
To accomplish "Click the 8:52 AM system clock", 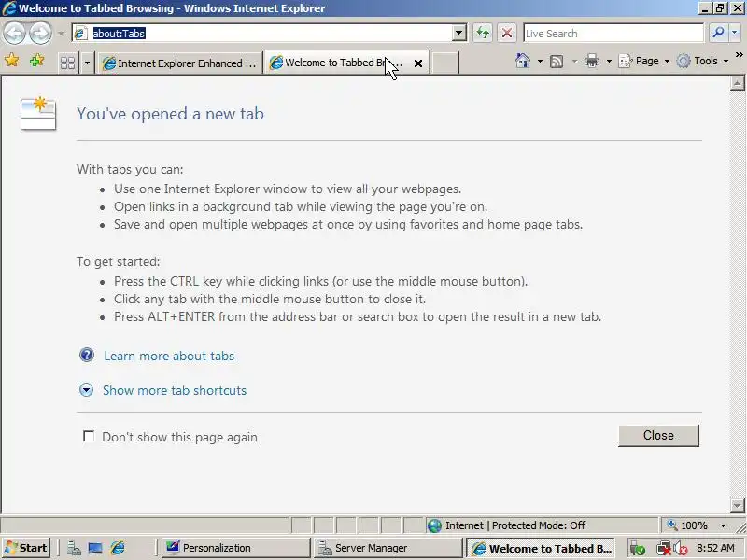I will tap(715, 548).
